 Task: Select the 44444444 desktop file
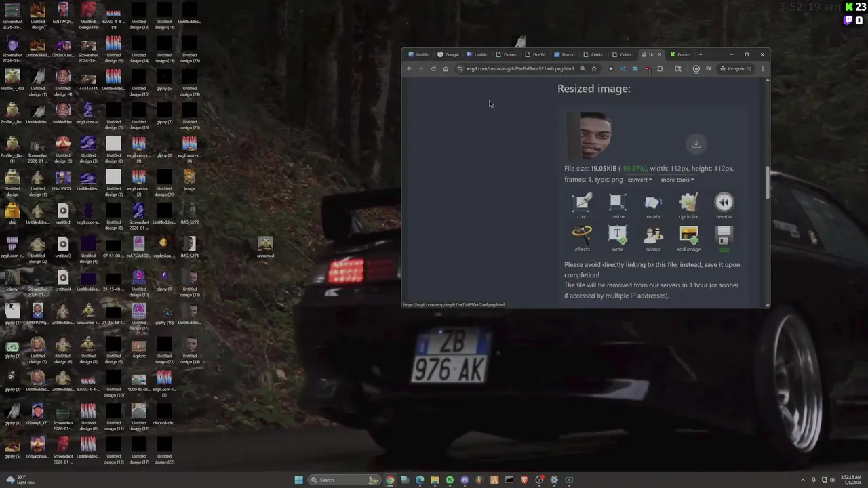pos(88,80)
